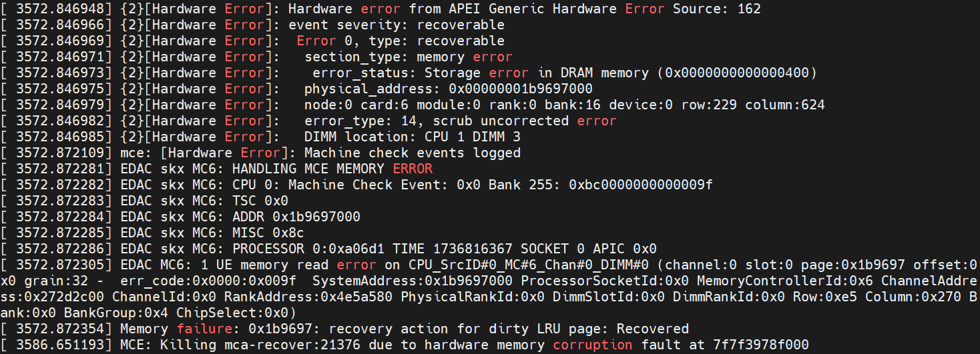The height and width of the screenshot is (354, 980).
Task: Click the 'TSC 0x0' line
Action: coord(260,201)
